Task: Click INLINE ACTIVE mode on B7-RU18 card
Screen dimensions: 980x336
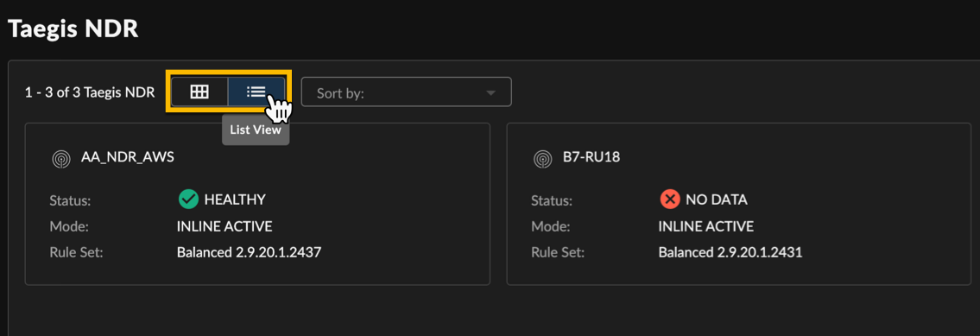Action: pyautogui.click(x=705, y=226)
